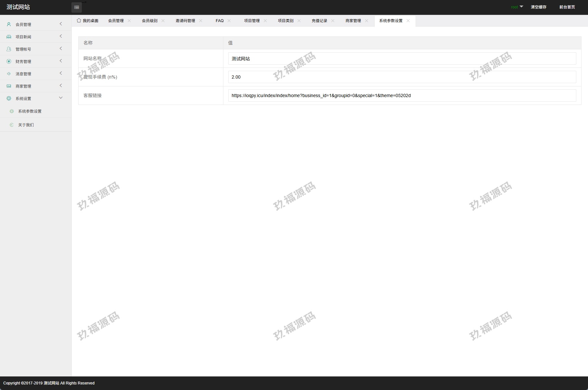Click the 会员管理 user icon in sidebar

[9, 24]
